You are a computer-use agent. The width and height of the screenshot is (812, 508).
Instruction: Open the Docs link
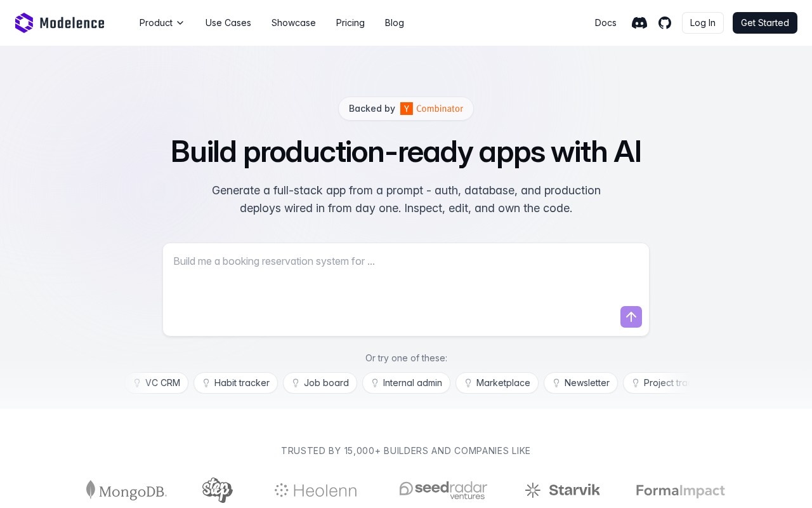click(606, 23)
